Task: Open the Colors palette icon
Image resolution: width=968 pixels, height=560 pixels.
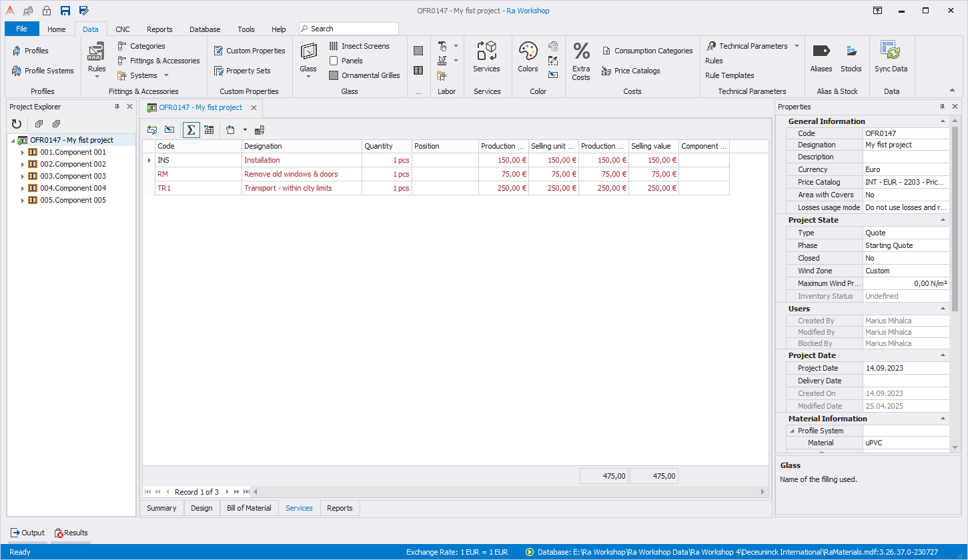Action: (528, 57)
